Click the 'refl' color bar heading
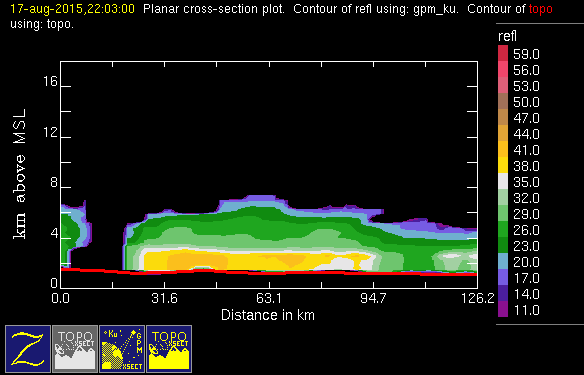Screen dimensions: 584x375 coord(507,36)
